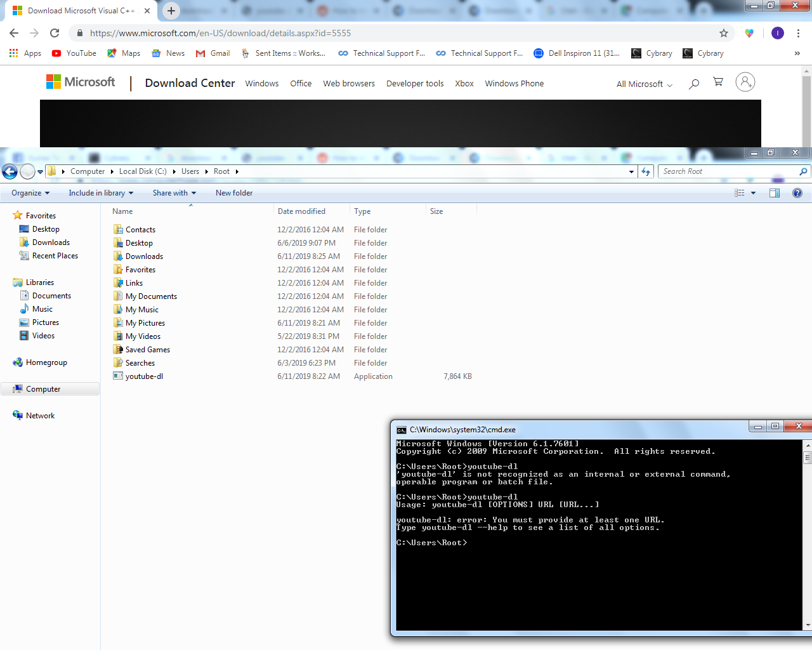Open Xbox menu item

point(464,83)
